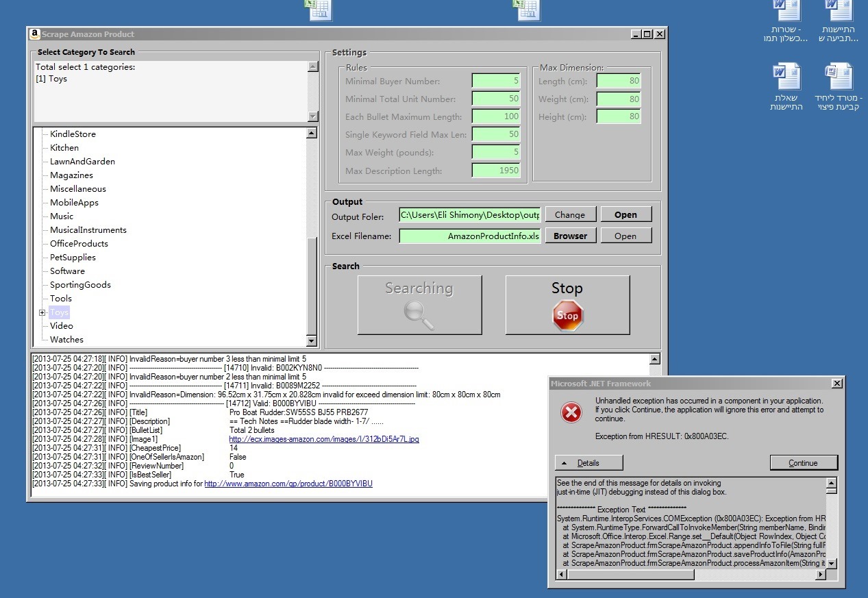
Task: Select SportingGoods in the category tree
Action: pos(80,285)
